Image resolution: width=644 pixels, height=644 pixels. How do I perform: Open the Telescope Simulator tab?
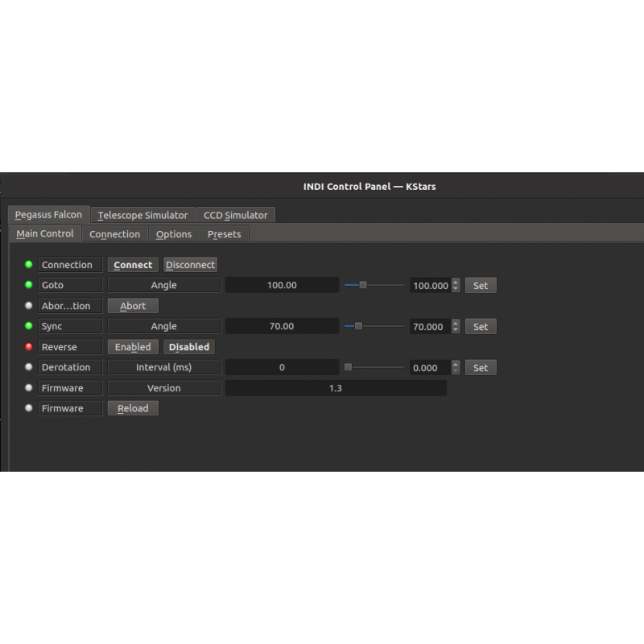point(143,215)
